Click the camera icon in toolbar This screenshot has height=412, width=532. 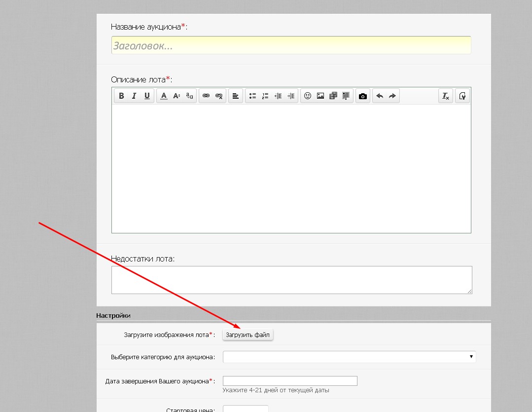coord(363,96)
